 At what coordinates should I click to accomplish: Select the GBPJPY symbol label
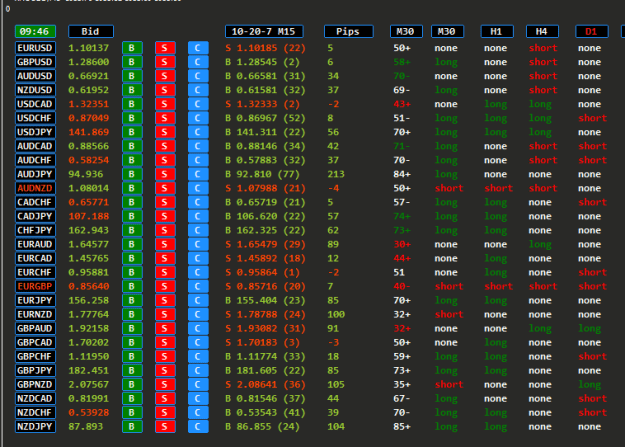[35, 370]
